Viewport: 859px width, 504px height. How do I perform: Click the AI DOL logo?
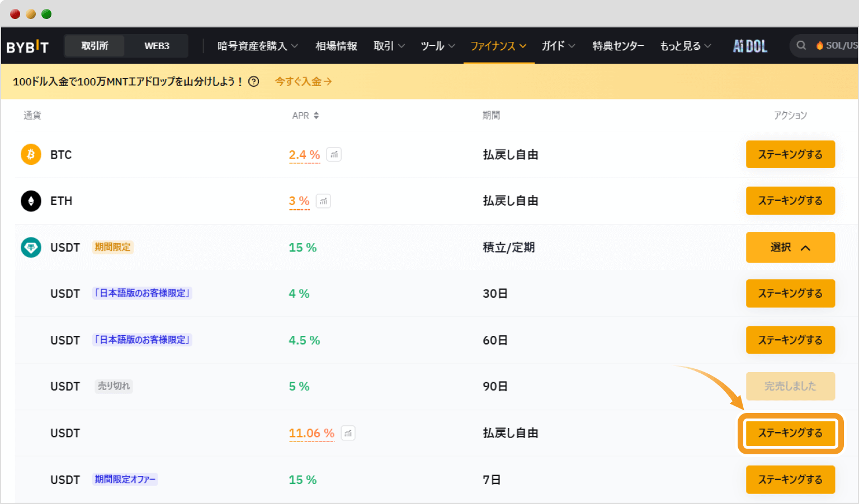[x=751, y=46]
